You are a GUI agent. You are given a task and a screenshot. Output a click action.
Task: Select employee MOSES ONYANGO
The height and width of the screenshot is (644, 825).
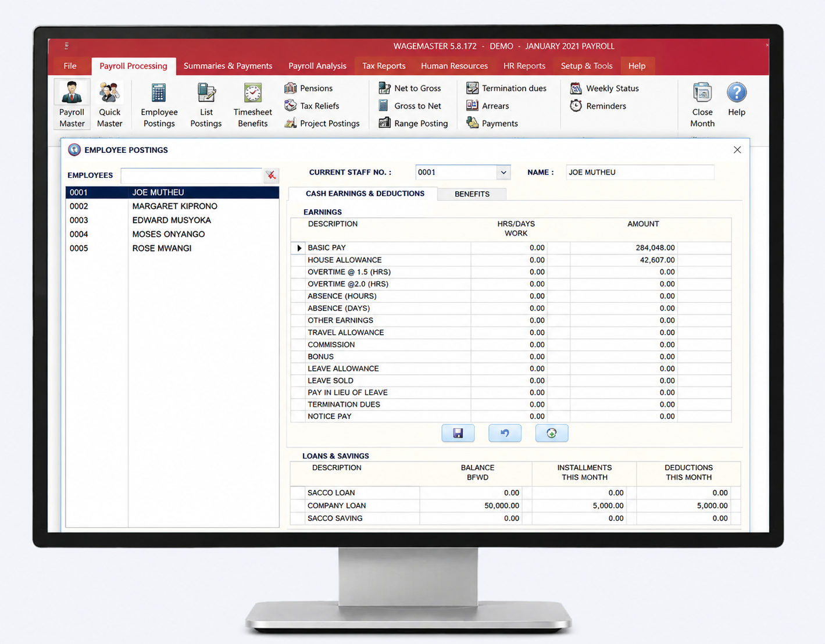pyautogui.click(x=172, y=234)
